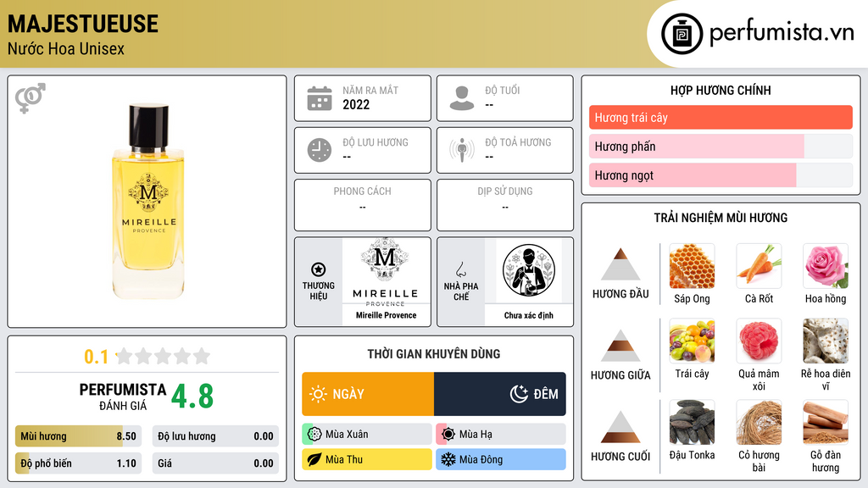
Task: Click the MAJESTUEUSE title
Action: click(x=83, y=24)
